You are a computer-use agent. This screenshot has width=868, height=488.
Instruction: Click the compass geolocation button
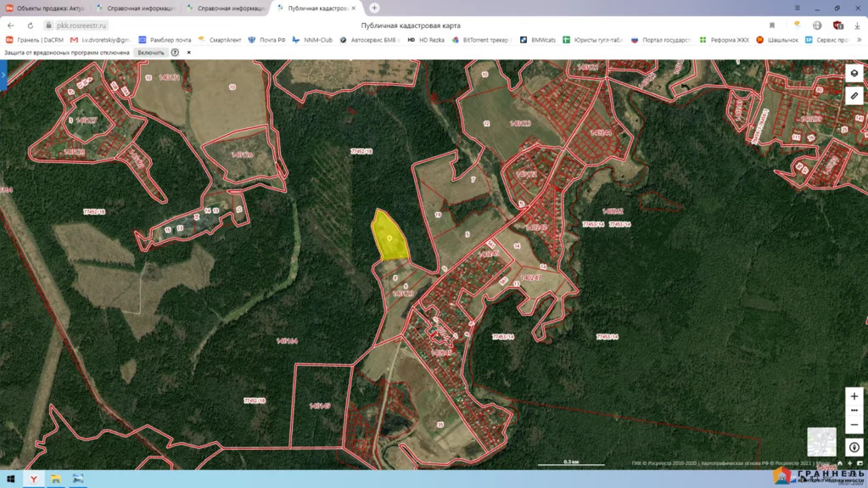(x=854, y=447)
